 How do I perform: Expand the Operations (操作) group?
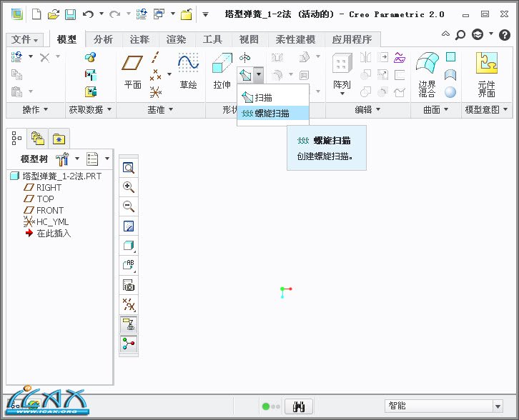tap(35, 110)
